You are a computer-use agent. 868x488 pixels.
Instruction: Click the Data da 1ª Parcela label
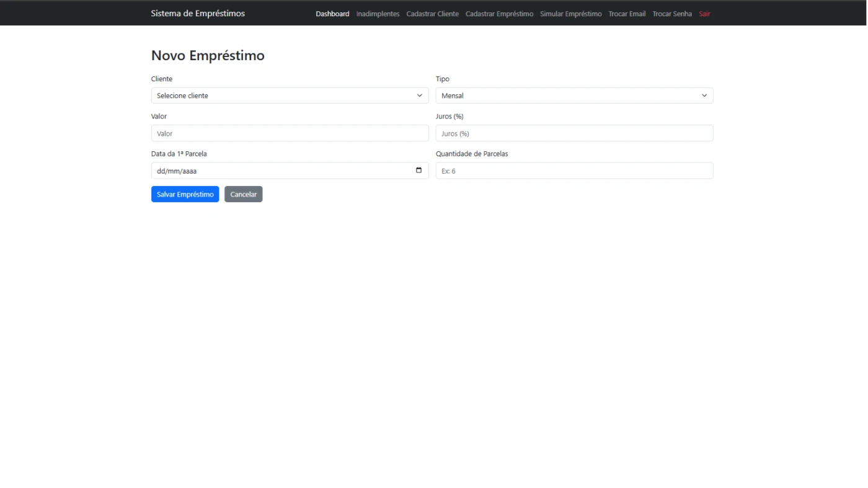[x=179, y=154]
